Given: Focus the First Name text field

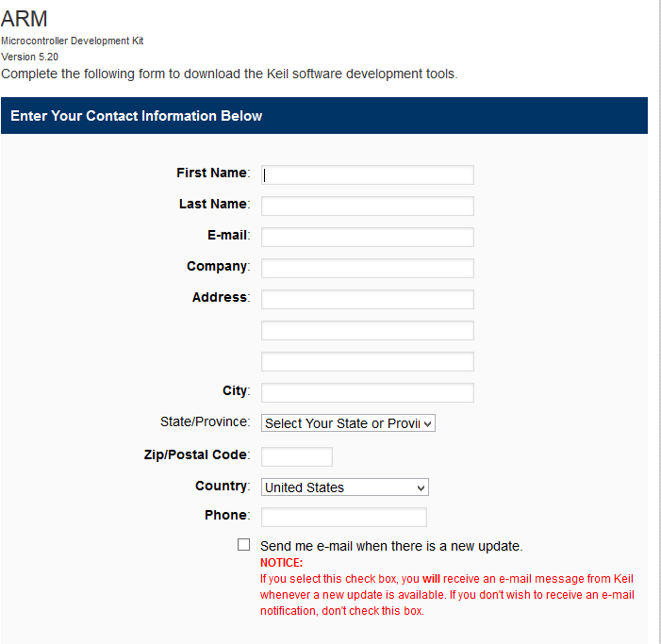Looking at the screenshot, I should 367,175.
